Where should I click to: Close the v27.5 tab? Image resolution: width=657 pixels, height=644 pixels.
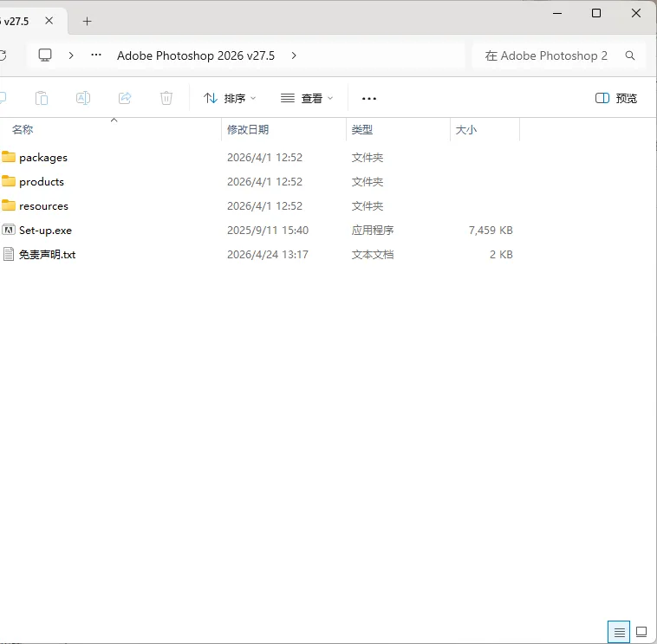coord(49,21)
